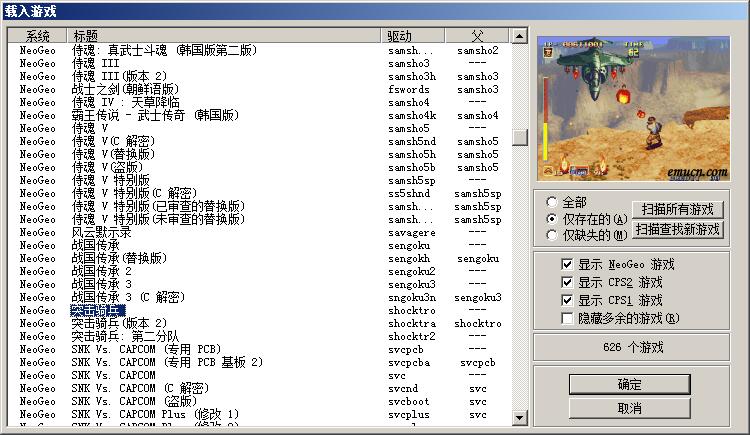
Task: Select 侍魂 V row with driver samsho5
Action: [259, 128]
